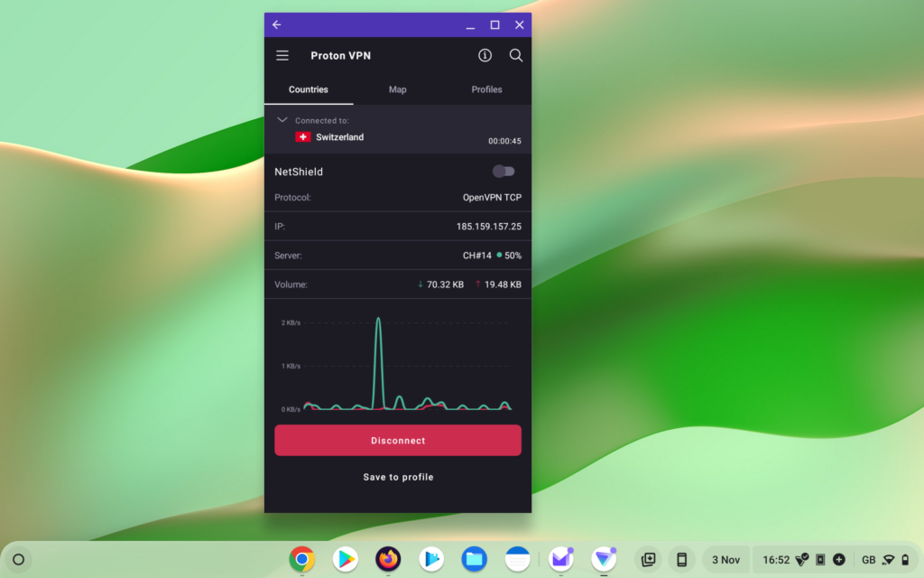Image resolution: width=924 pixels, height=578 pixels.
Task: Click the connection timer 00:00:45
Action: [504, 141]
